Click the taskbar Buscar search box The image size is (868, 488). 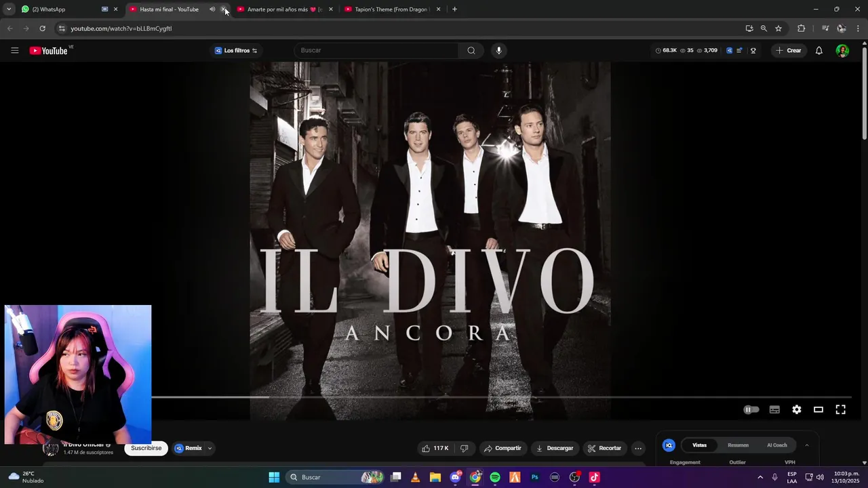point(335,477)
